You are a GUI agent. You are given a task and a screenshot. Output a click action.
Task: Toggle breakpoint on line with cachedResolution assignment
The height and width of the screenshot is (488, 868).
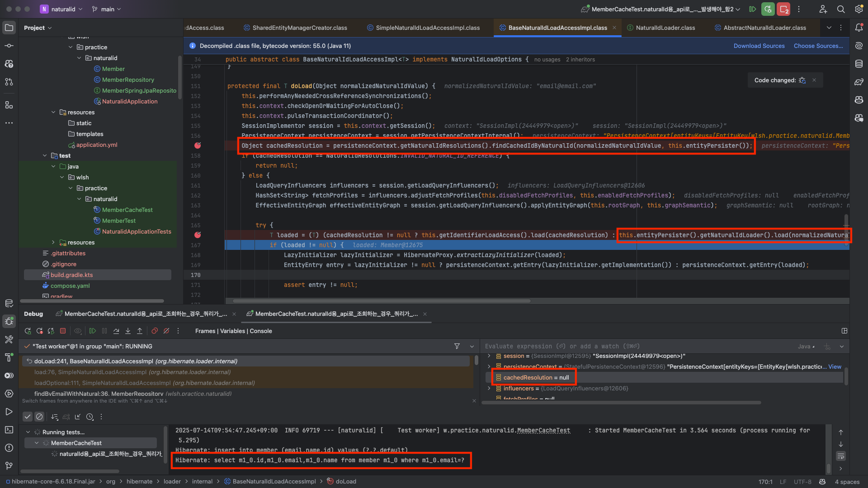tap(198, 145)
